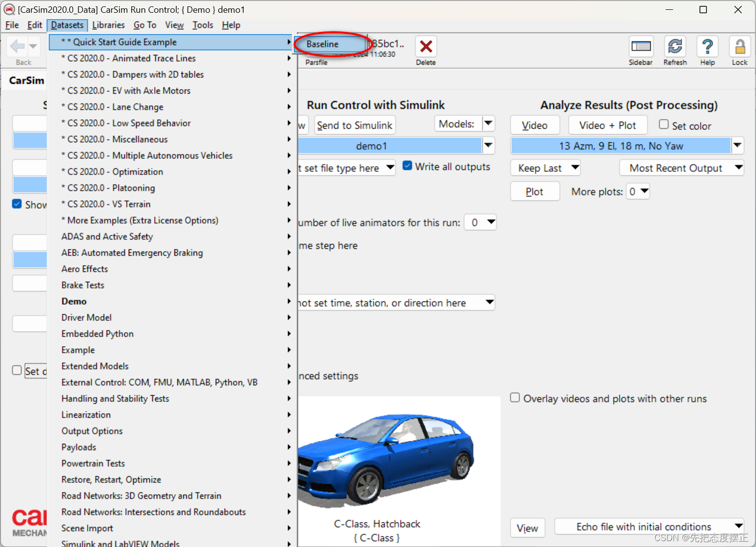Image resolution: width=756 pixels, height=547 pixels.
Task: Enable Overlay videos and plots checkbox
Action: click(515, 398)
